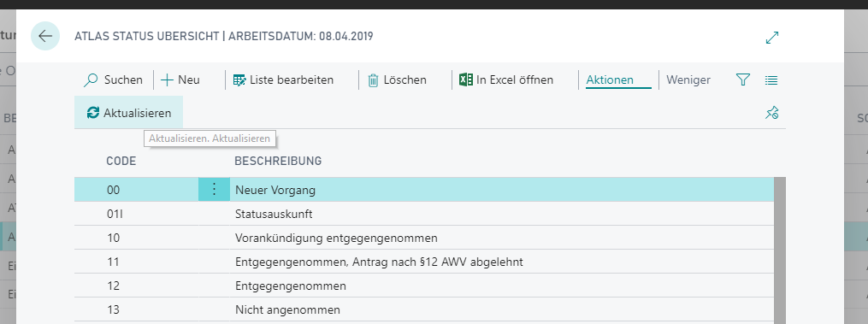This screenshot has height=324, width=868.
Task: Select the Nicht angenommen row
Action: (x=424, y=309)
